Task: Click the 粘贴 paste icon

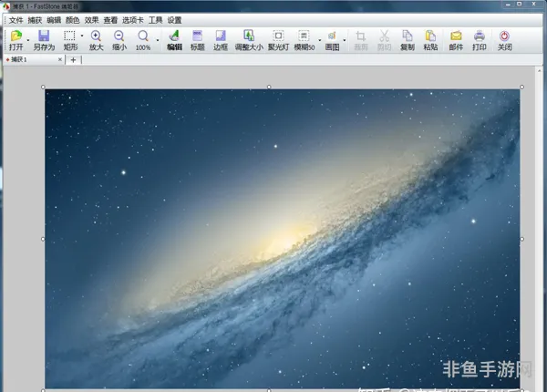Action: tap(430, 40)
